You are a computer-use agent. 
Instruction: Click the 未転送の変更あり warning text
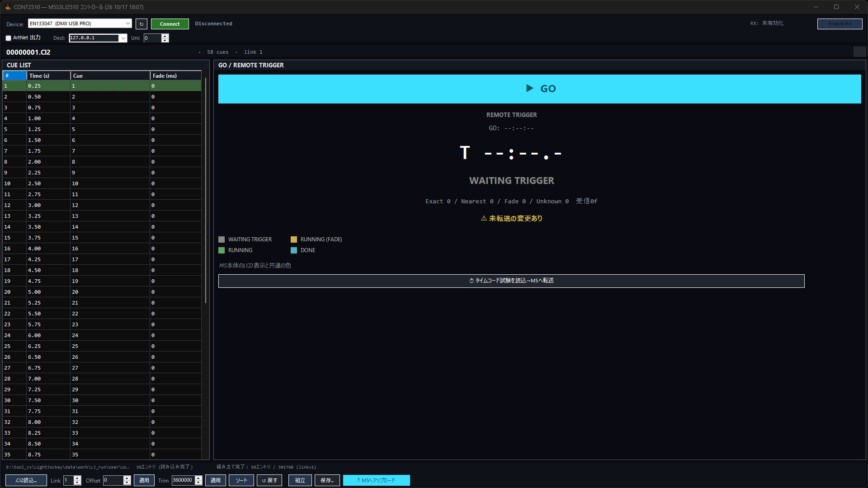[x=511, y=218]
